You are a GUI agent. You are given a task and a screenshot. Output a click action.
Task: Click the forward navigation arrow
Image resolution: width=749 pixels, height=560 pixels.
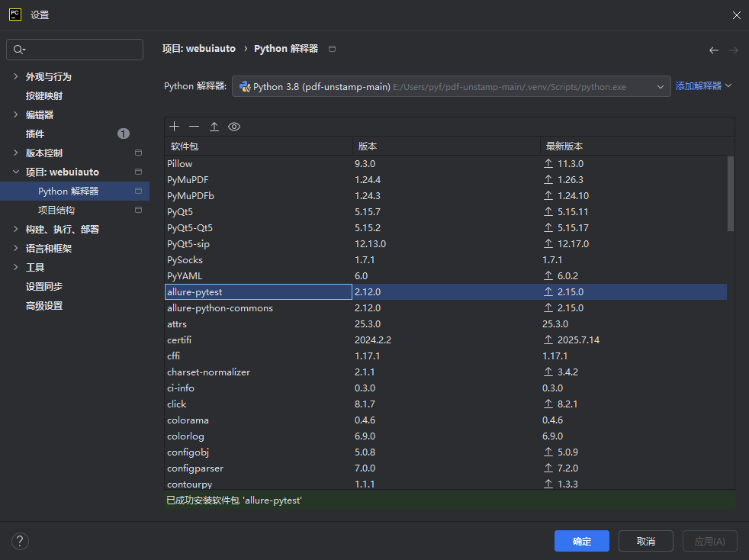point(734,50)
